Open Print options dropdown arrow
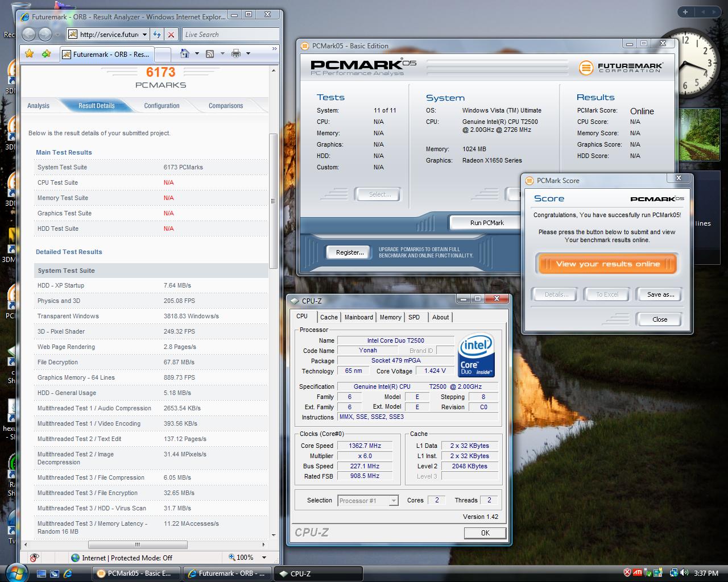The width and height of the screenshot is (728, 582). 248,53
